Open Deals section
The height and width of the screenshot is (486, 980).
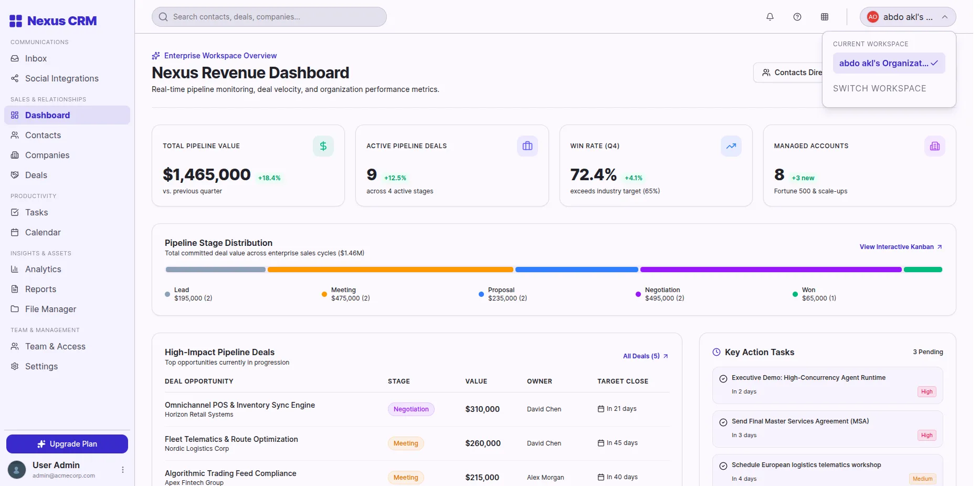67,175
